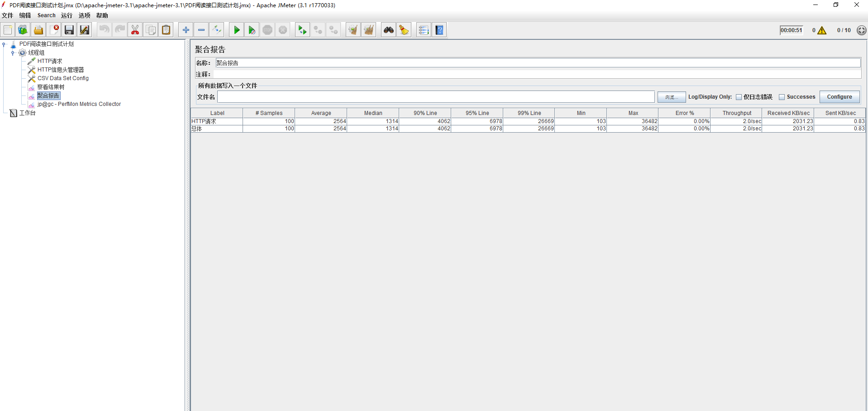
Task: Click the Throughput column header
Action: click(x=736, y=113)
